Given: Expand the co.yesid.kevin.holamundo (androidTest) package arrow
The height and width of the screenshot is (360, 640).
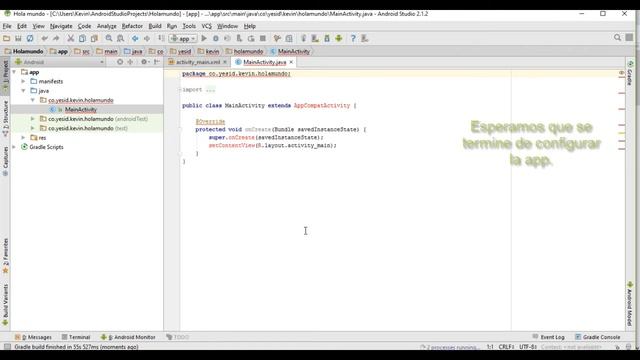Looking at the screenshot, I should (x=33, y=119).
